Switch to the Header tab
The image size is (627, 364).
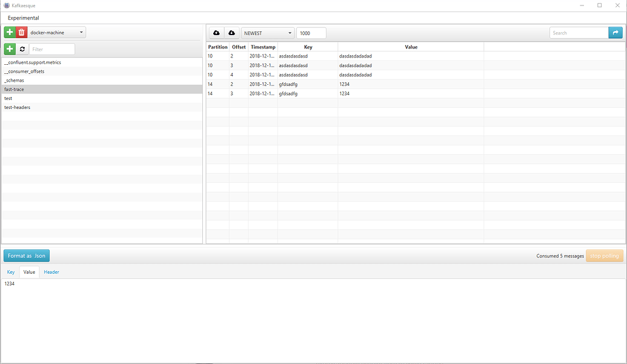click(x=51, y=272)
